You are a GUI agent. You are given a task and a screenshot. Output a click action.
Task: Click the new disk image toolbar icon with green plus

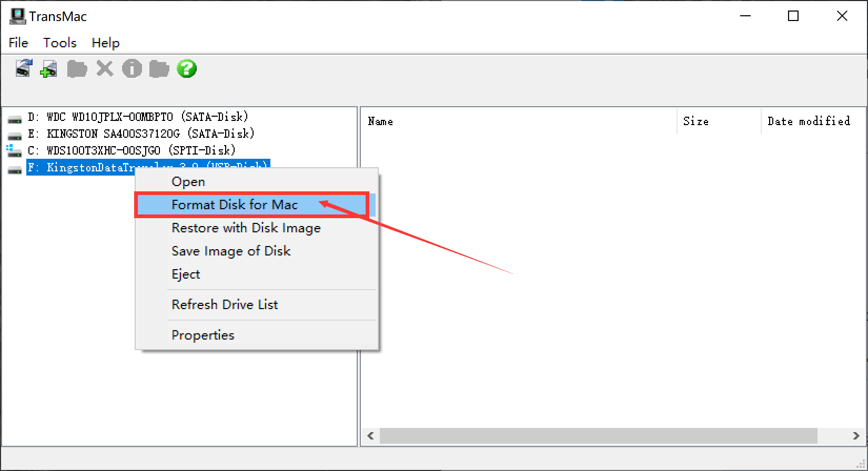(49, 69)
